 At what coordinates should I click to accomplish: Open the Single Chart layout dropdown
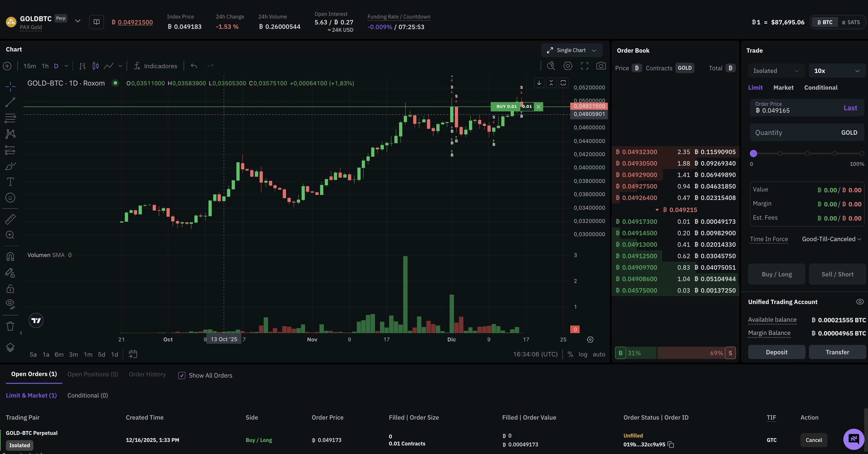pos(571,50)
